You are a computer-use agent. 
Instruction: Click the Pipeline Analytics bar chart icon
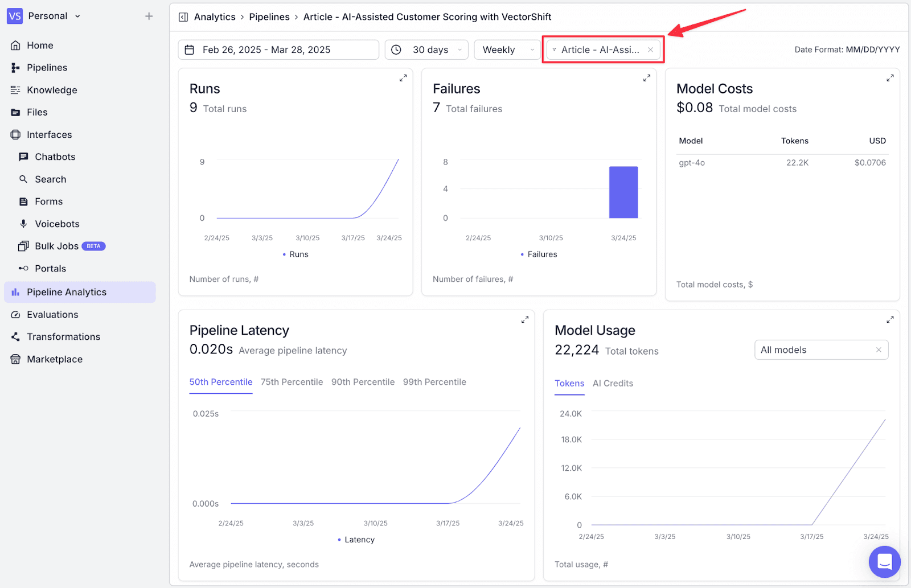click(x=15, y=292)
